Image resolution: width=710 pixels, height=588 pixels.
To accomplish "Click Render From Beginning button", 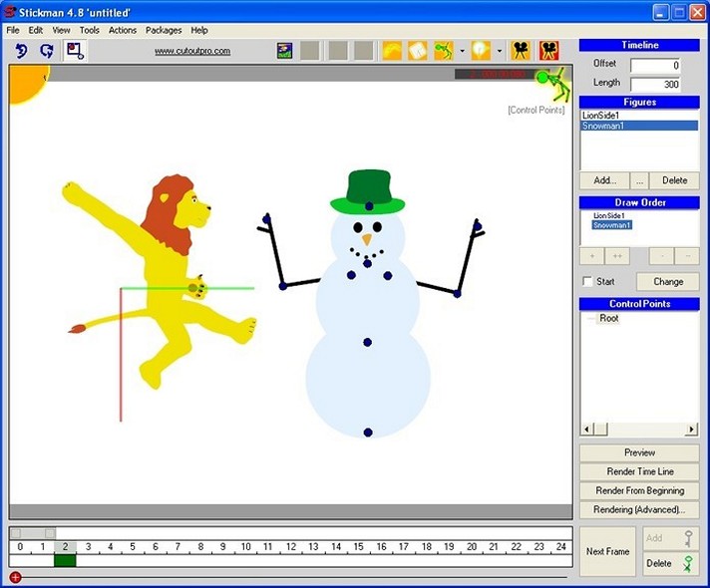I will (x=639, y=490).
